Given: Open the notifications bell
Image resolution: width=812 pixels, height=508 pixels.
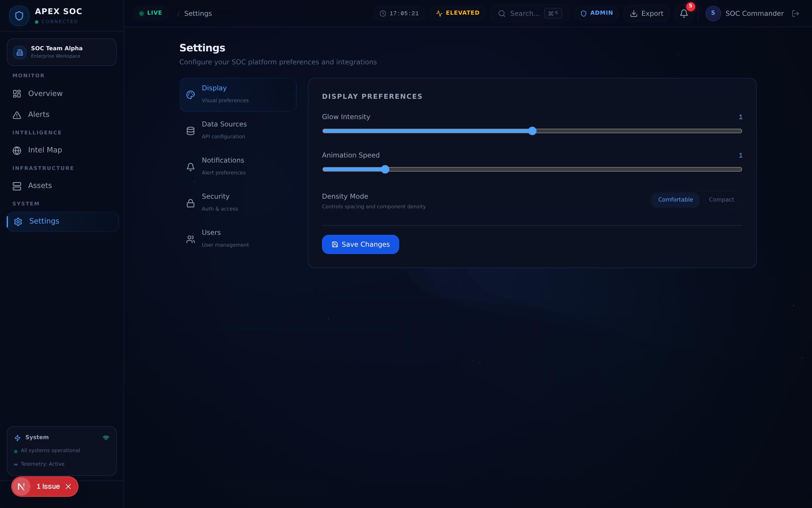Looking at the screenshot, I should point(684,14).
